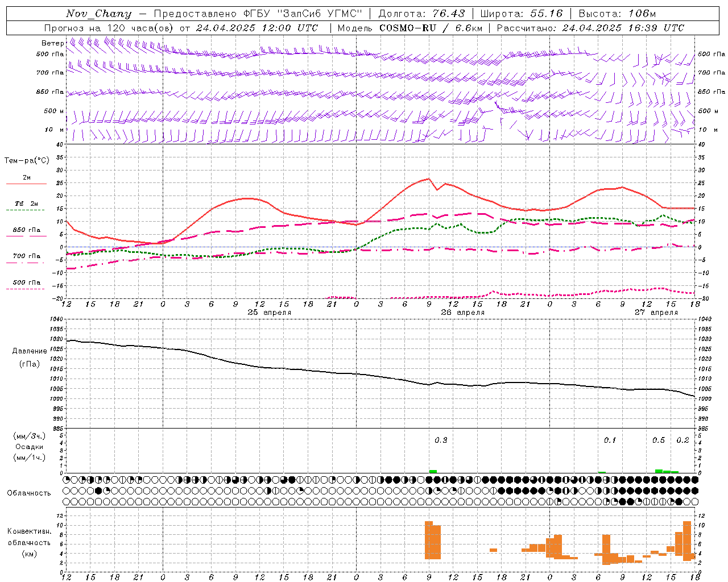The image size is (728, 582).
Task: Click the model name COSMO-RU / 6.6км
Action: pyautogui.click(x=431, y=28)
